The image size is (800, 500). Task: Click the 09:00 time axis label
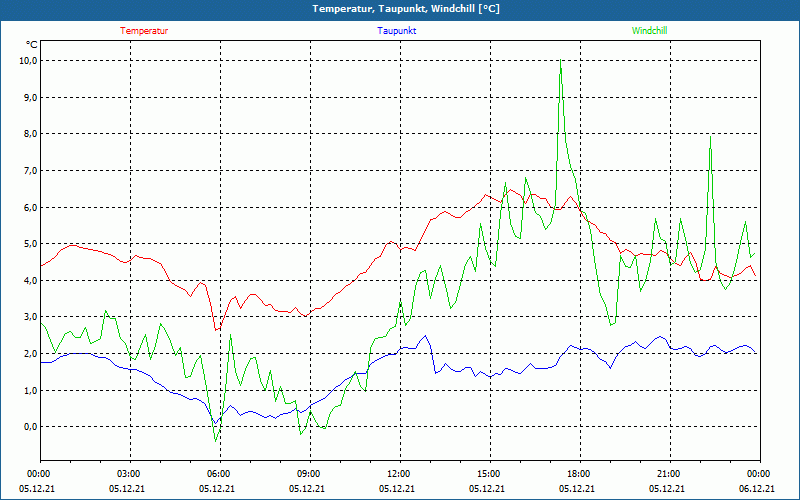coord(308,473)
